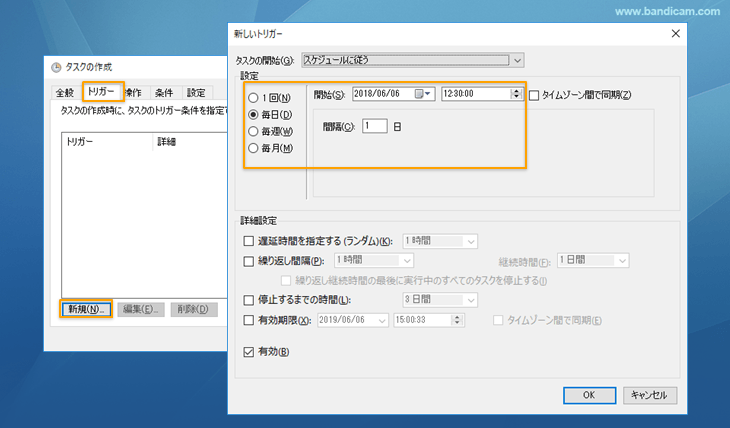The height and width of the screenshot is (428, 730).
Task: Enable タイムゾーン間で同期(Z) checkbox
Action: click(534, 95)
